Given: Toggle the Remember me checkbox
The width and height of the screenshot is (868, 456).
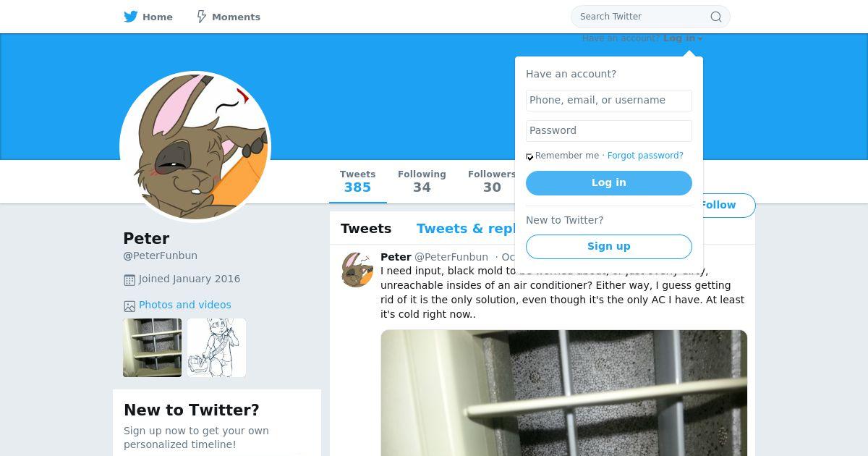Looking at the screenshot, I should [x=529, y=156].
